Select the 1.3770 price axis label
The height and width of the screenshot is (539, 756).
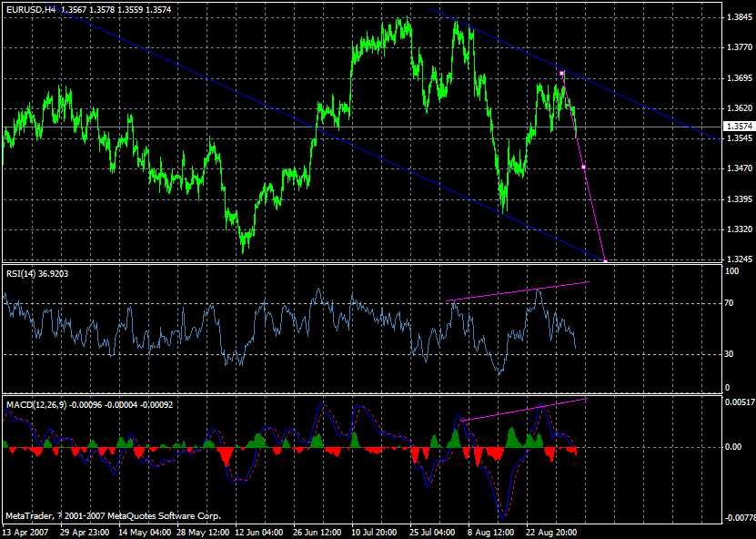[x=739, y=47]
